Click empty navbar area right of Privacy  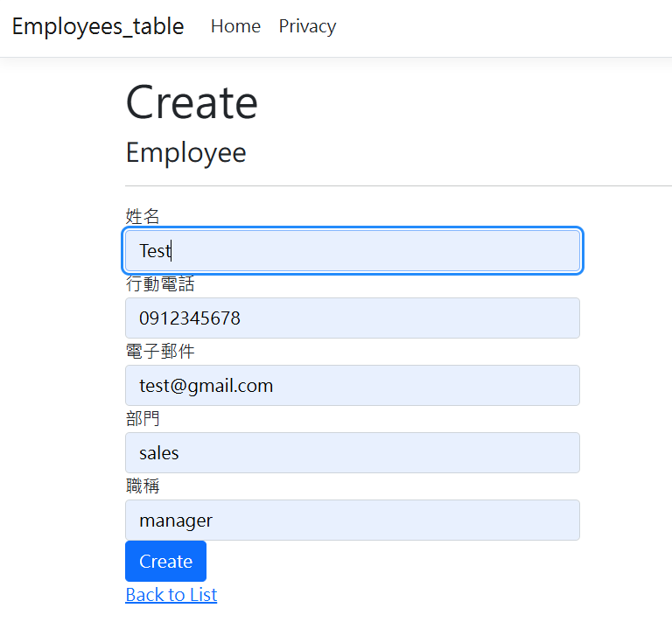pyautogui.click(x=507, y=26)
